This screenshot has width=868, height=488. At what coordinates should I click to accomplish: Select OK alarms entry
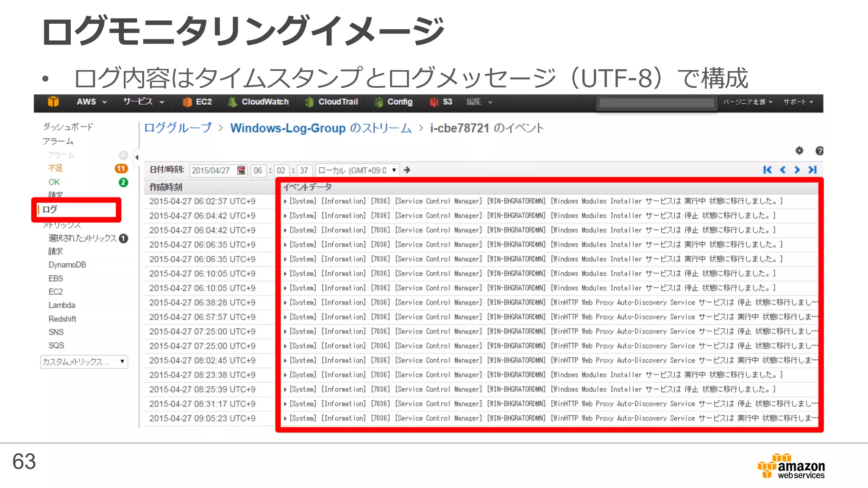point(54,182)
